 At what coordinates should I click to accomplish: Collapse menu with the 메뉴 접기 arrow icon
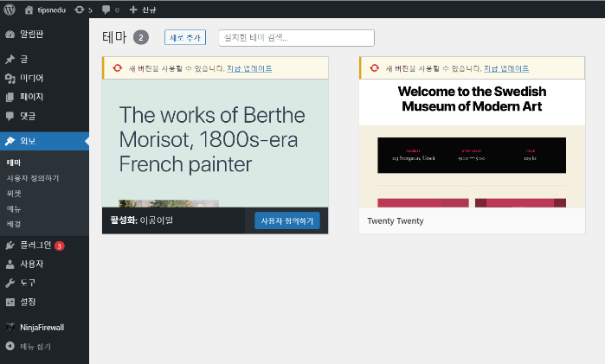10,346
